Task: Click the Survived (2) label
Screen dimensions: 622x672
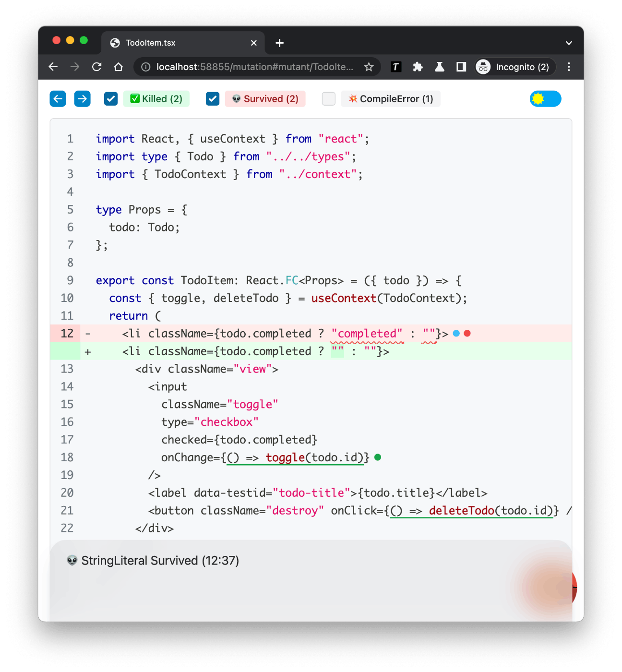Action: point(265,99)
